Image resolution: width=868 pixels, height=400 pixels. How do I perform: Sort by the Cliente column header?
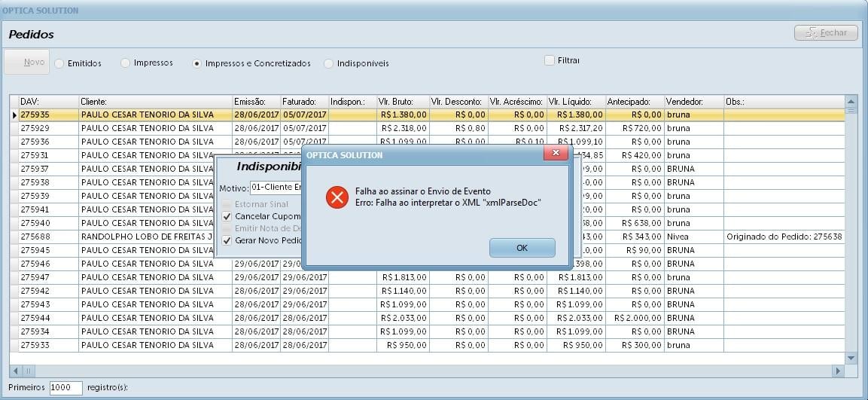156,102
